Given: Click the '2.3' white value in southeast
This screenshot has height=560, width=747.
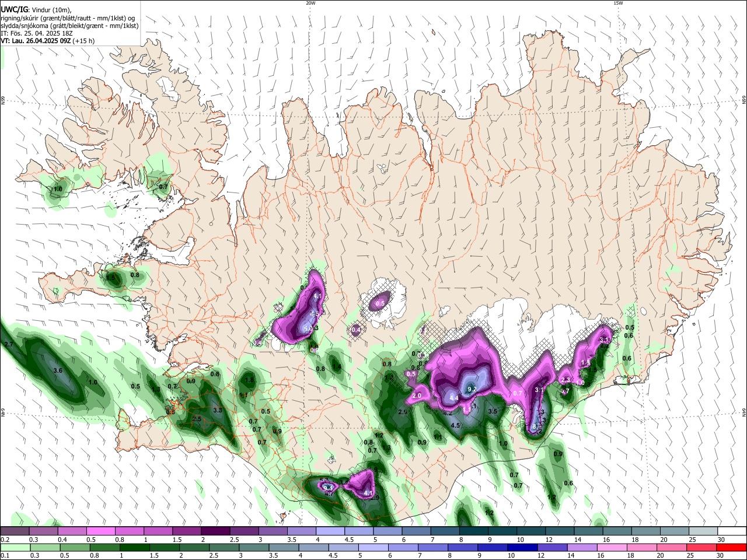Looking at the screenshot, I should (x=565, y=380).
